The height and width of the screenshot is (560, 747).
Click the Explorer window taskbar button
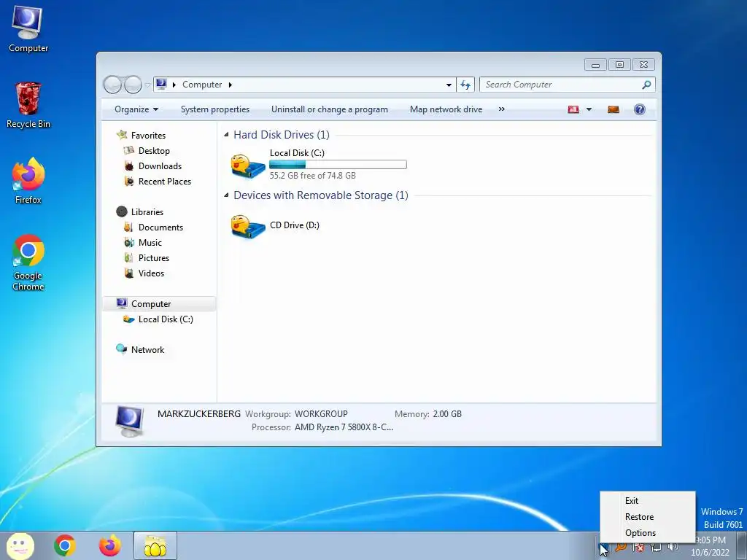click(155, 545)
